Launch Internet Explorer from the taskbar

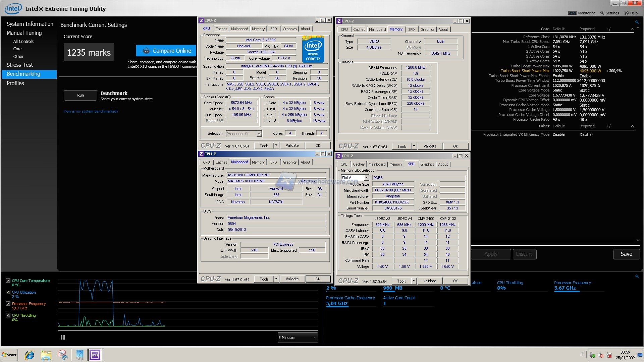tap(30, 355)
